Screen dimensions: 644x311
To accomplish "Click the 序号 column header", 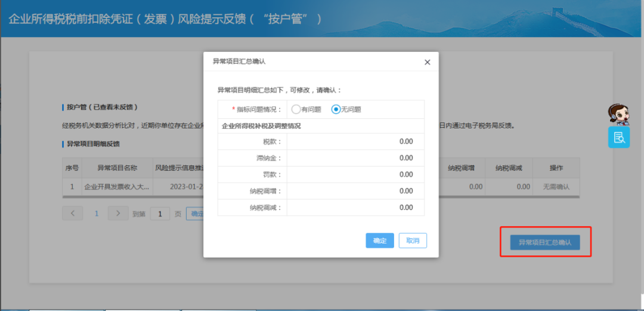I will (x=72, y=168).
